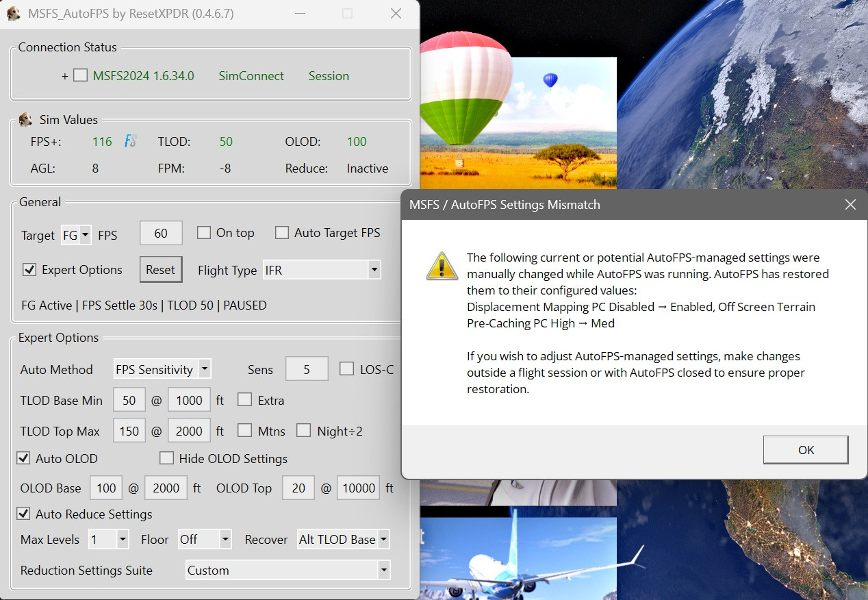Image resolution: width=868 pixels, height=600 pixels.
Task: Click the OLOD Base value 100 field
Action: pos(106,488)
